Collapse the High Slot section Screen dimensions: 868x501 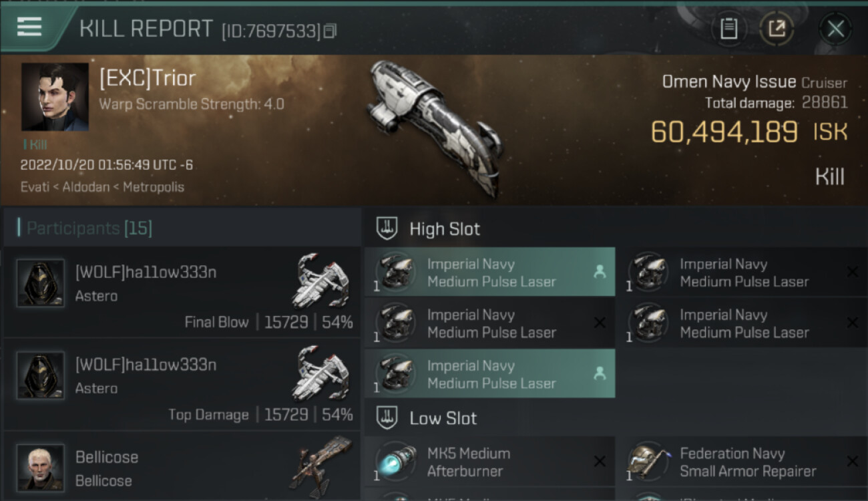(x=444, y=229)
